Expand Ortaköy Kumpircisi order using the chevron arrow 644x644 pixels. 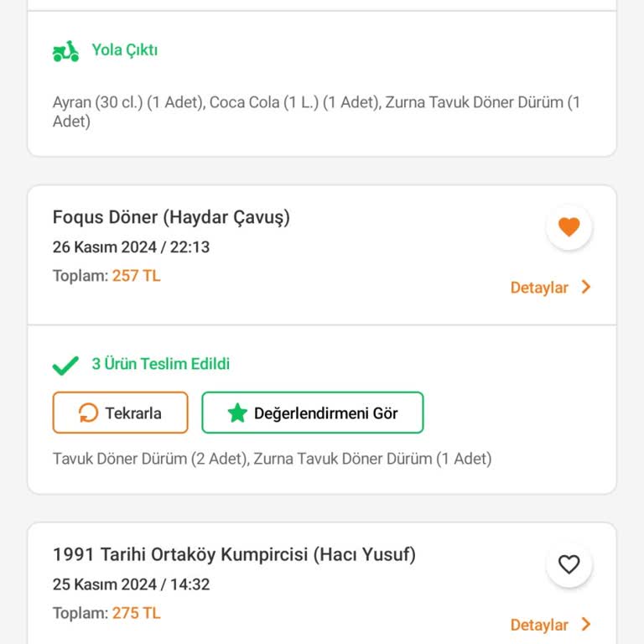pos(586,625)
